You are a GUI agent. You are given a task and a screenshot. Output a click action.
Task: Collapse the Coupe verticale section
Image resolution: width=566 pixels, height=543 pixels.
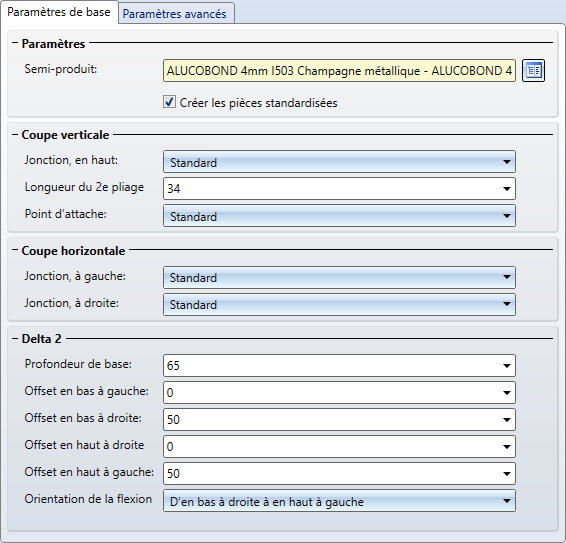click(15, 134)
